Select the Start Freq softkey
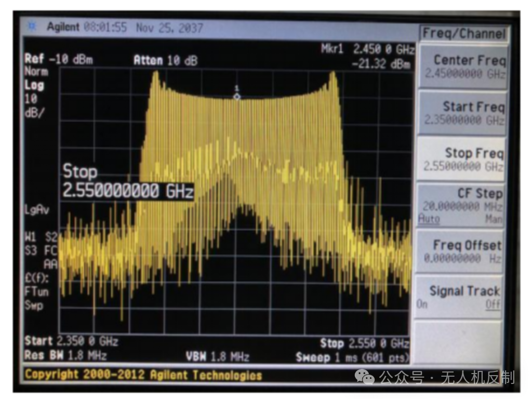 click(462, 113)
